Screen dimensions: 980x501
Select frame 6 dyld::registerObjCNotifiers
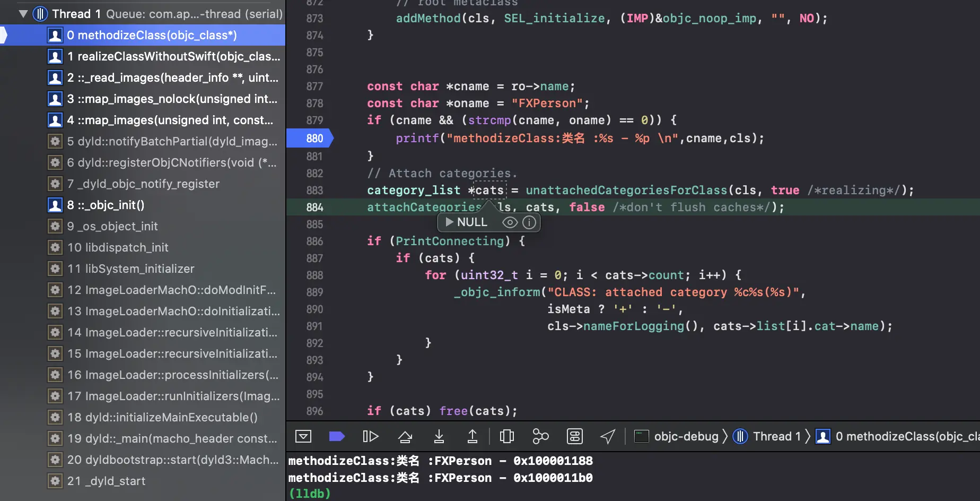143,162
